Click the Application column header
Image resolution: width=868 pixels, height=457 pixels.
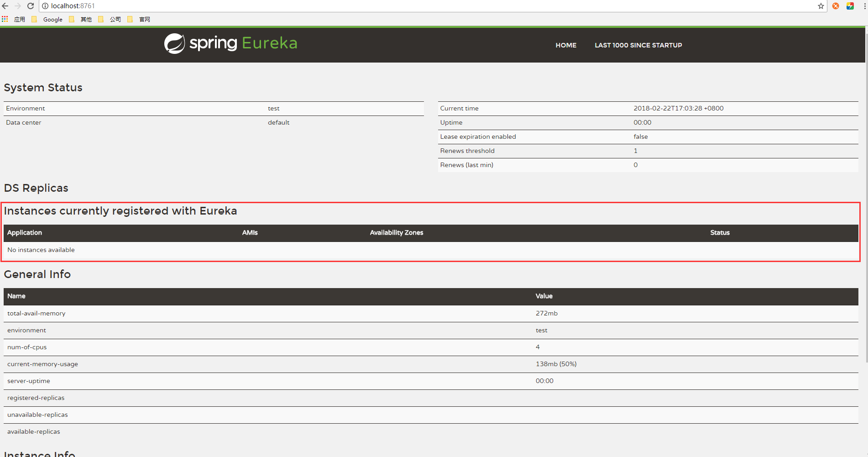coord(25,232)
